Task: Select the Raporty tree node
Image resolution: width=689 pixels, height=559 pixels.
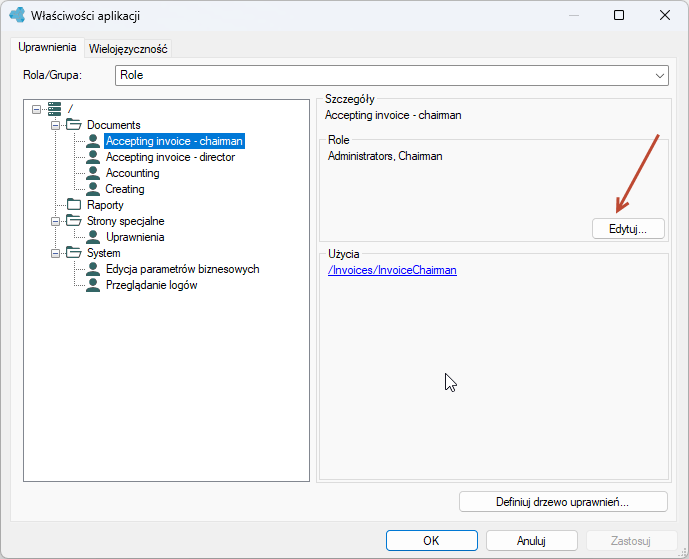Action: (x=105, y=205)
